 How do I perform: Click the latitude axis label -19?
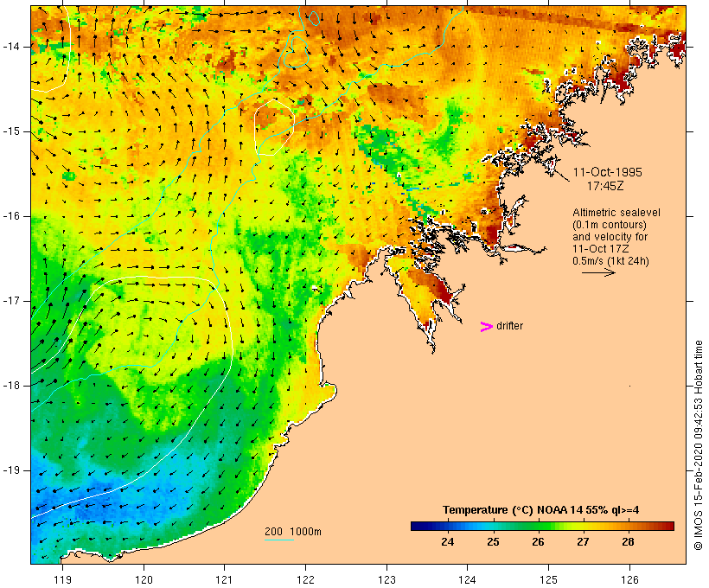(x=10, y=470)
